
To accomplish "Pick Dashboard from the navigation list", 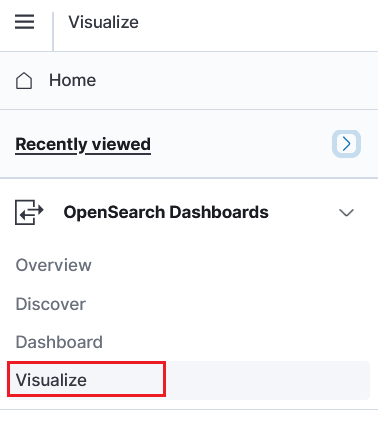I will click(59, 342).
